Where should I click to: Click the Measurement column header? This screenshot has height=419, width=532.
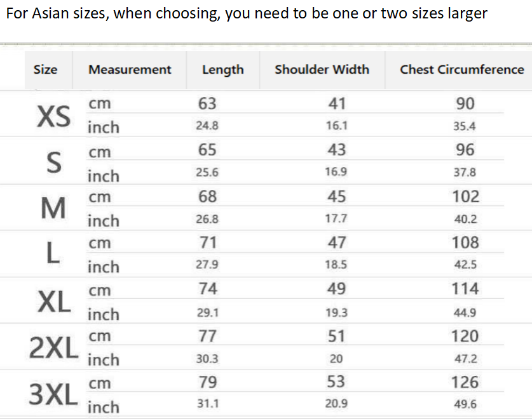click(x=130, y=70)
